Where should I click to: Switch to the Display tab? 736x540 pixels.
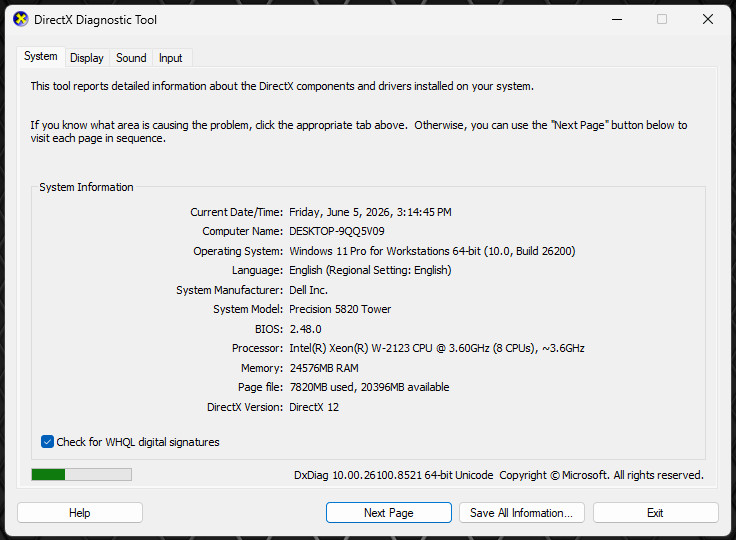point(87,58)
